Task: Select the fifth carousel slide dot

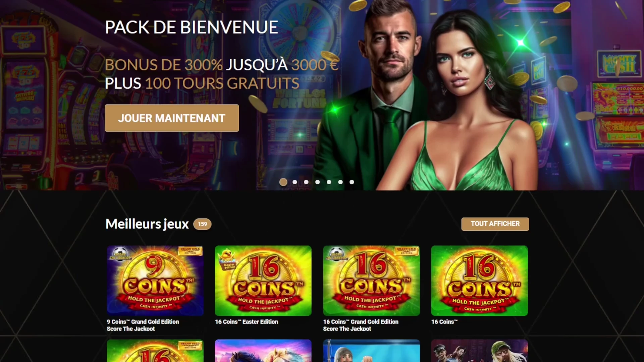Action: pyautogui.click(x=329, y=182)
